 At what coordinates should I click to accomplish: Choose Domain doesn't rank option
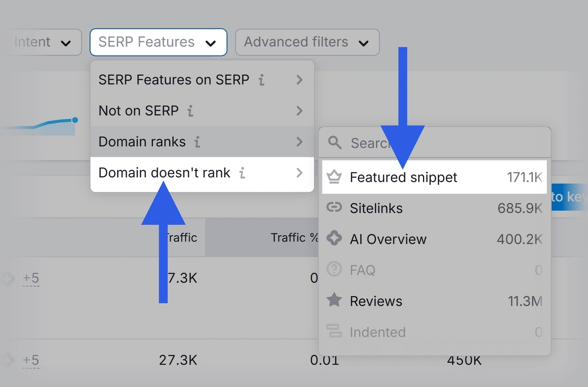tap(164, 173)
